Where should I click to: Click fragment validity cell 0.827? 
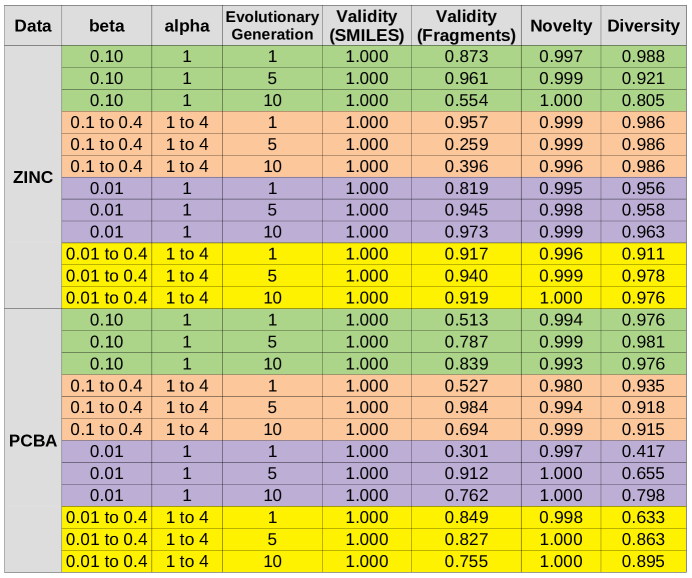(466, 539)
